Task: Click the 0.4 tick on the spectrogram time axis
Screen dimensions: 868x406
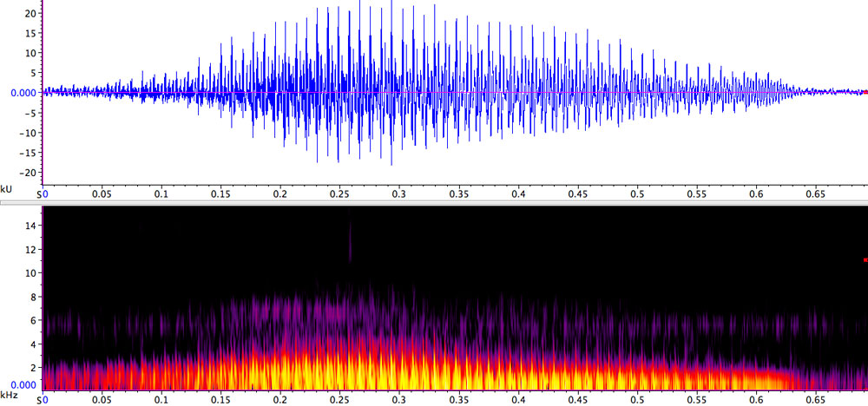Action: pyautogui.click(x=519, y=401)
